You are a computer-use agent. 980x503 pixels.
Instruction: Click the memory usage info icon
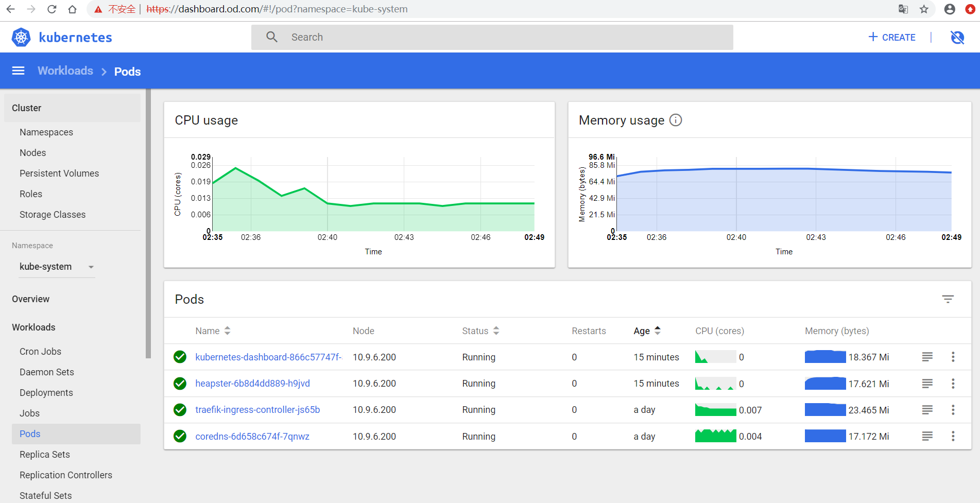pyautogui.click(x=676, y=120)
